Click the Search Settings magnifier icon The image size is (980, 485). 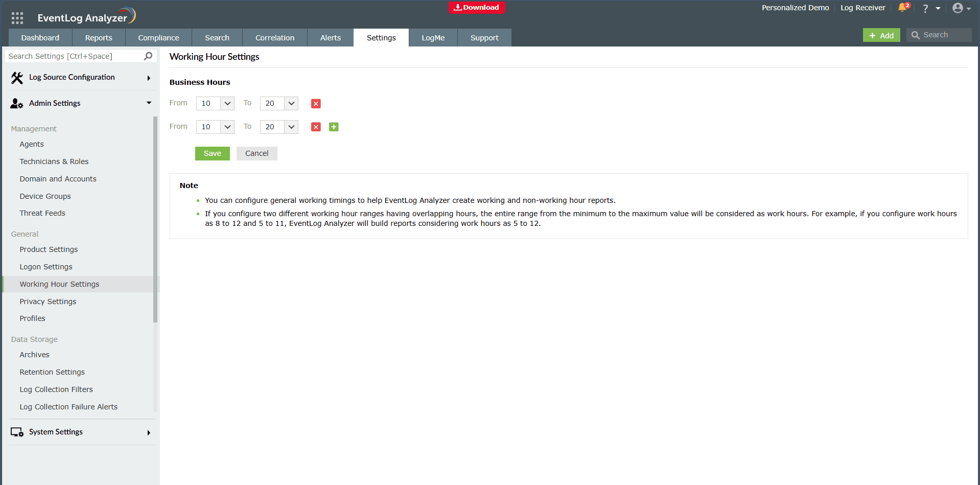coord(148,56)
